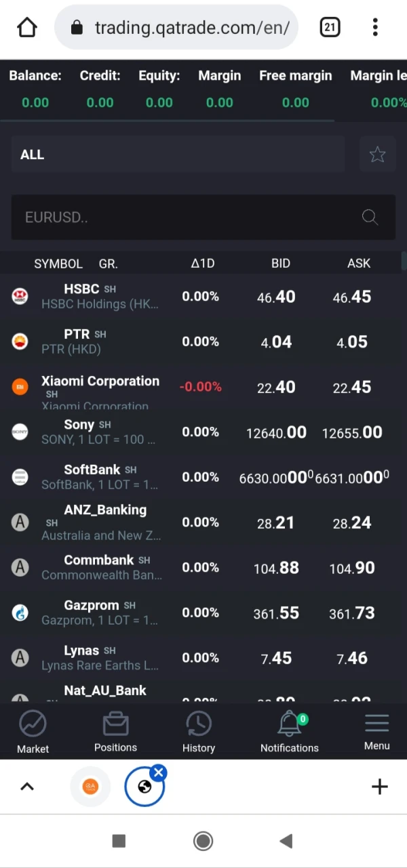Sort the list by the SYMBOL column
This screenshot has width=407, height=868.
pyautogui.click(x=58, y=264)
